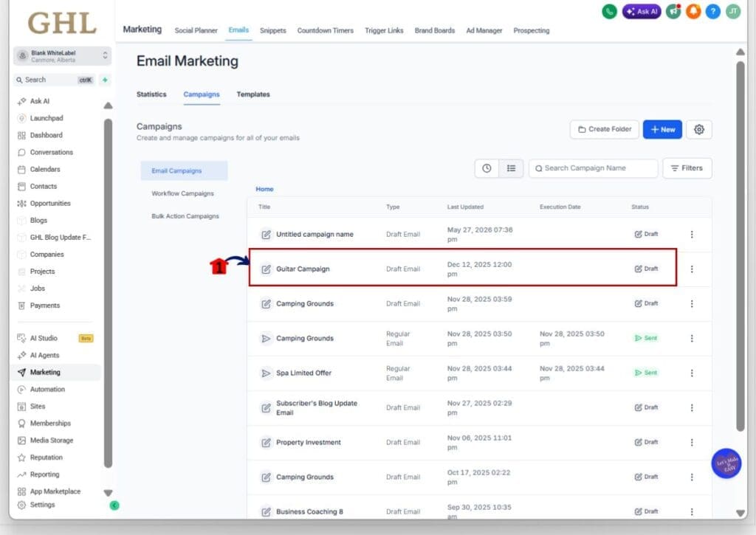Open App Marketplace in the sidebar
The height and width of the screenshot is (535, 756).
[55, 491]
